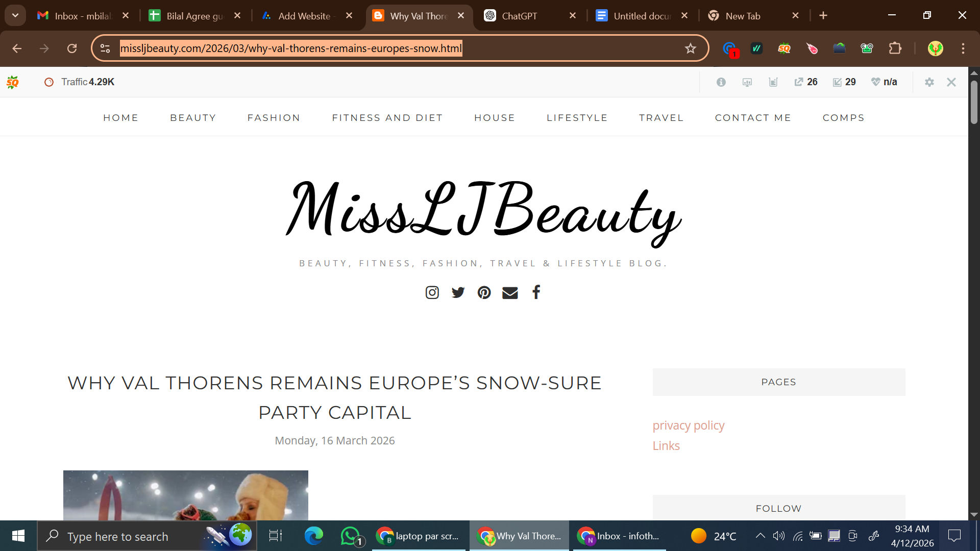This screenshot has width=980, height=551.
Task: Click the page vertical scrollbar thumb
Action: coord(974,103)
